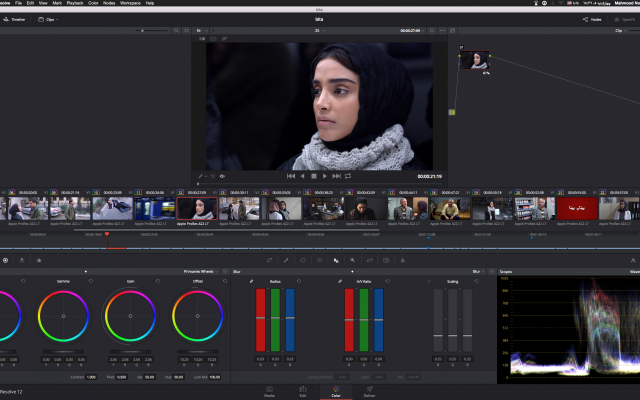Screen dimensions: 640x400
Task: Open the Clips dropdown
Action: tap(48, 19)
